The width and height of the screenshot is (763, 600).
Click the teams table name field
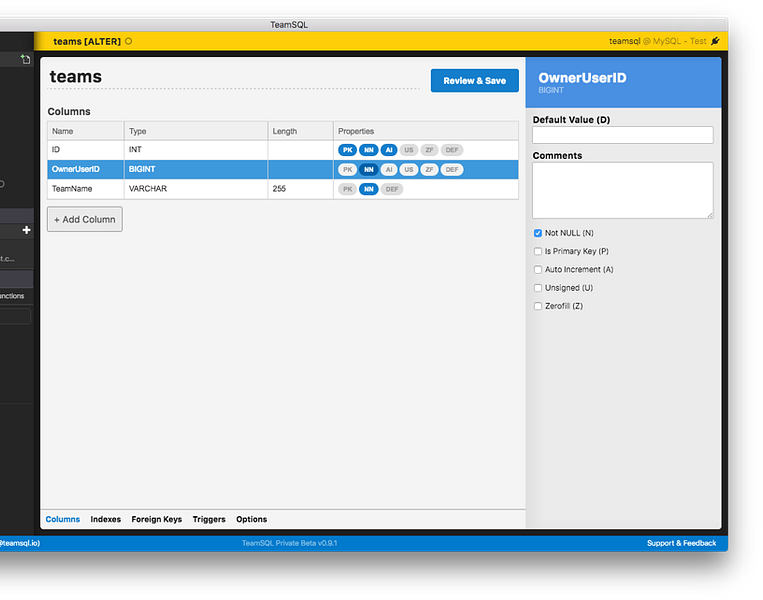coord(234,77)
